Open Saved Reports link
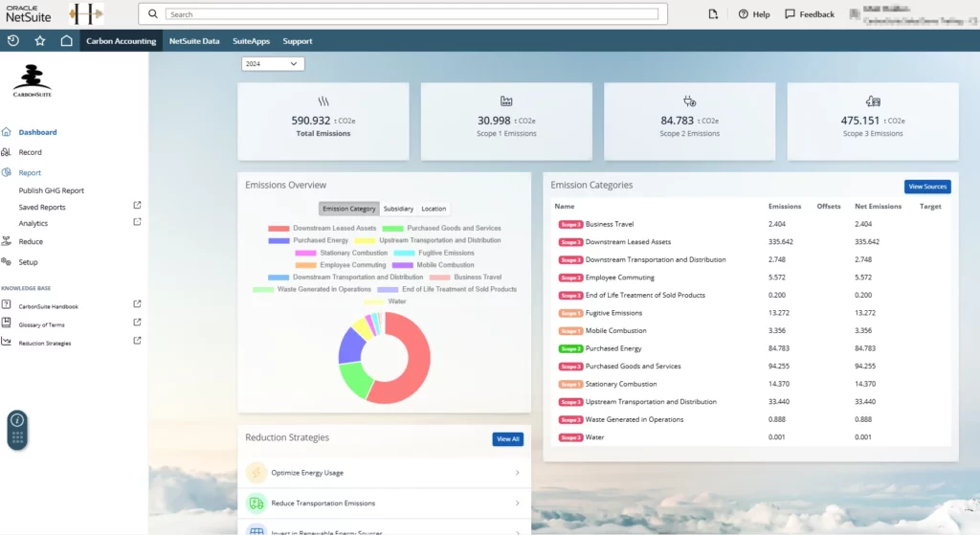The image size is (980, 535). tap(42, 207)
